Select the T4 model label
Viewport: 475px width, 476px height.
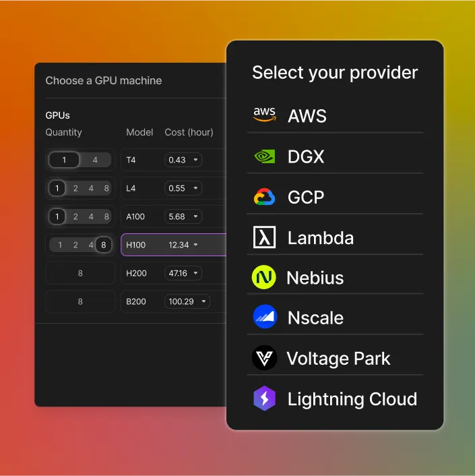coord(131,160)
